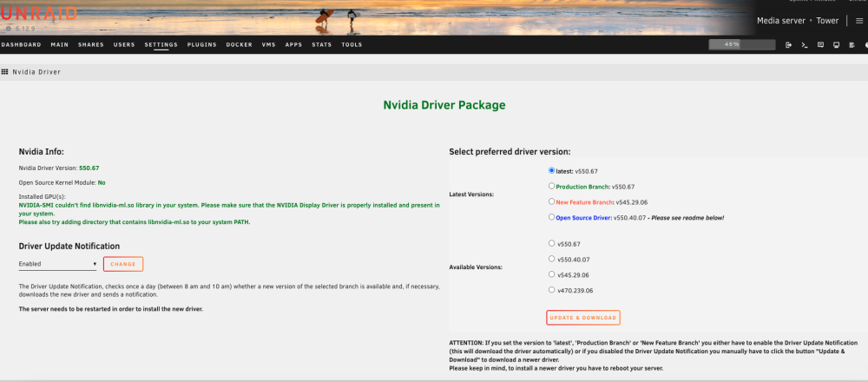Image resolution: width=868 pixels, height=382 pixels.
Task: Open the web terminal icon
Action: coord(805,45)
